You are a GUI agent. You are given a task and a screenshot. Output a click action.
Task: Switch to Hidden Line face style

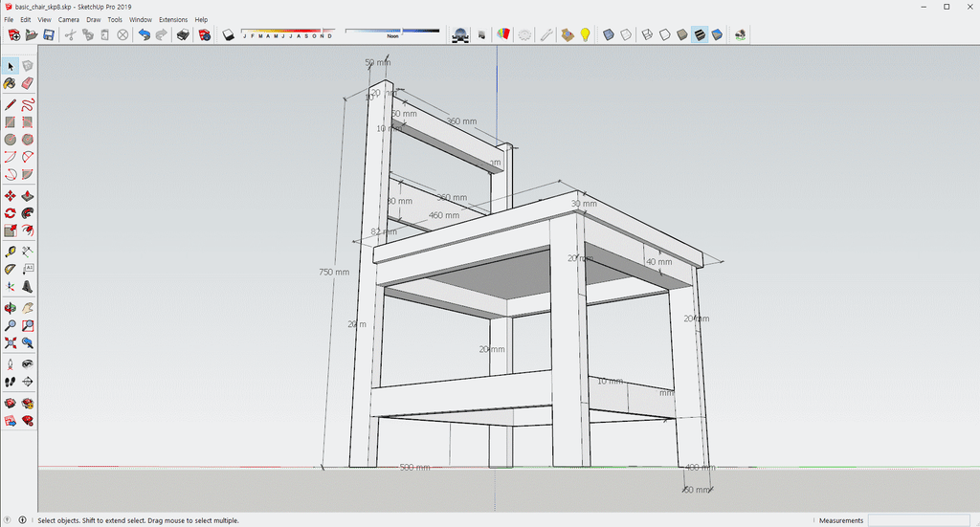tap(664, 35)
